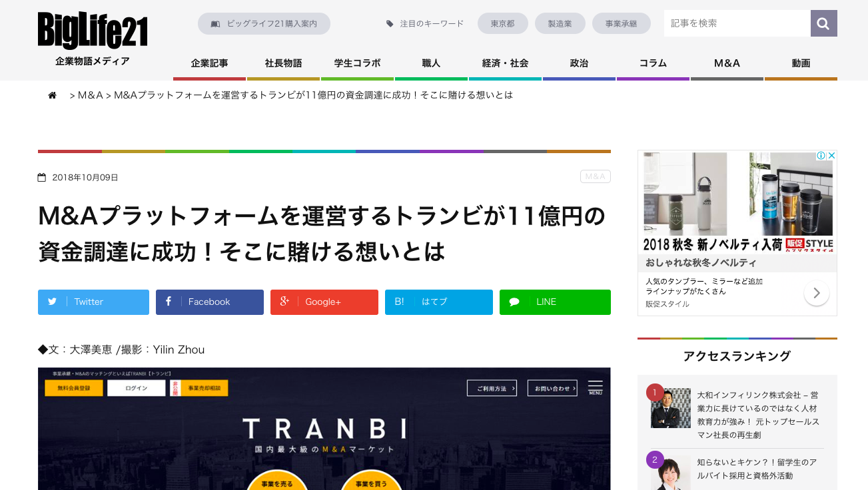Click ご利用方法 in the TRANBI image
The width and height of the screenshot is (868, 490).
pos(492,388)
